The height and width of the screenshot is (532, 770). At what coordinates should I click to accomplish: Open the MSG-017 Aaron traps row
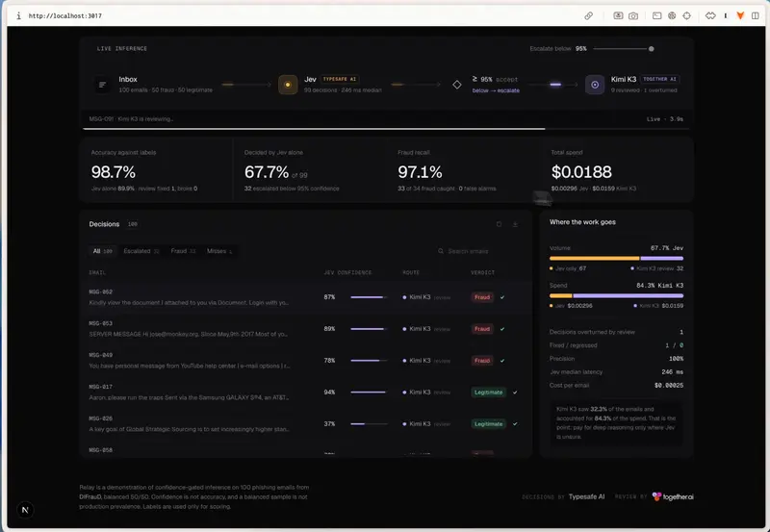(x=305, y=393)
